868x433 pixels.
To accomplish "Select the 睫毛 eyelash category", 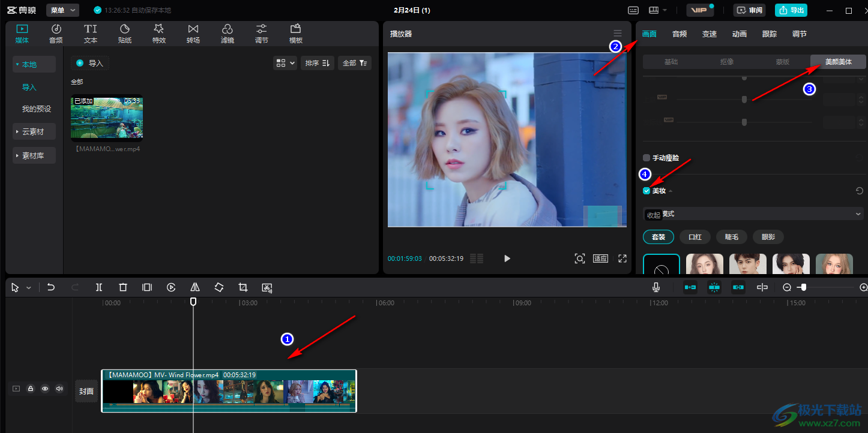I will (731, 237).
